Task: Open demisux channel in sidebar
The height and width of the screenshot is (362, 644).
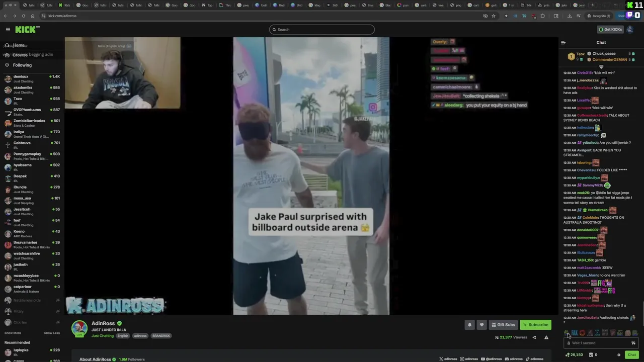Action: [31, 79]
